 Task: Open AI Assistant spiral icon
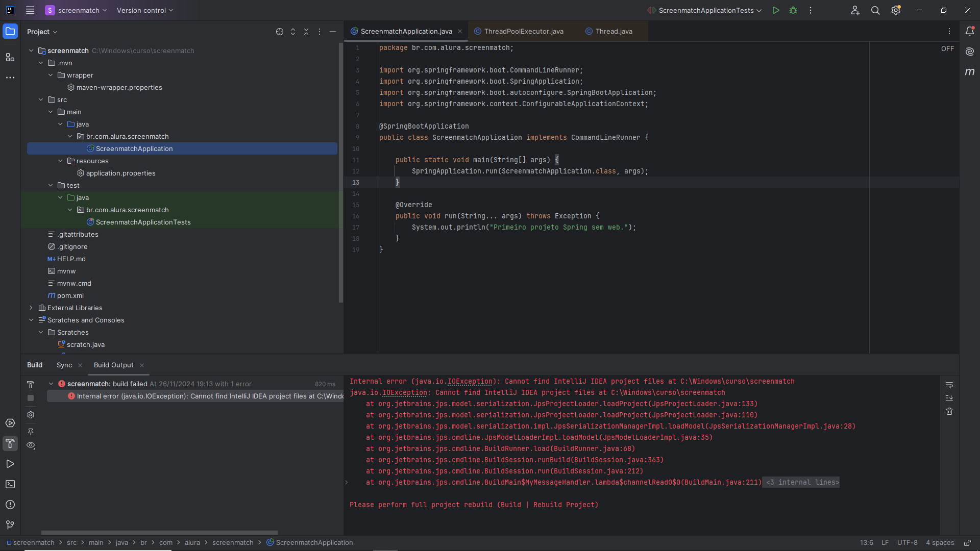(970, 52)
